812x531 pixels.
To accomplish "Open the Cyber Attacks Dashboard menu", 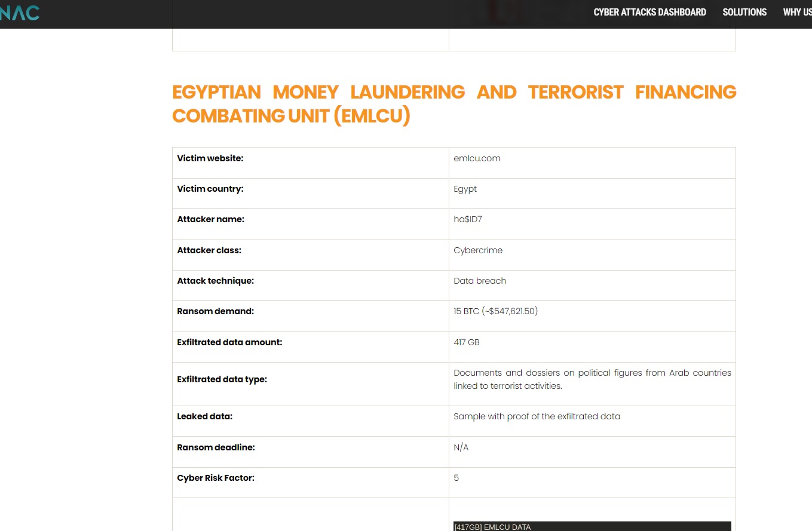I will (649, 13).
